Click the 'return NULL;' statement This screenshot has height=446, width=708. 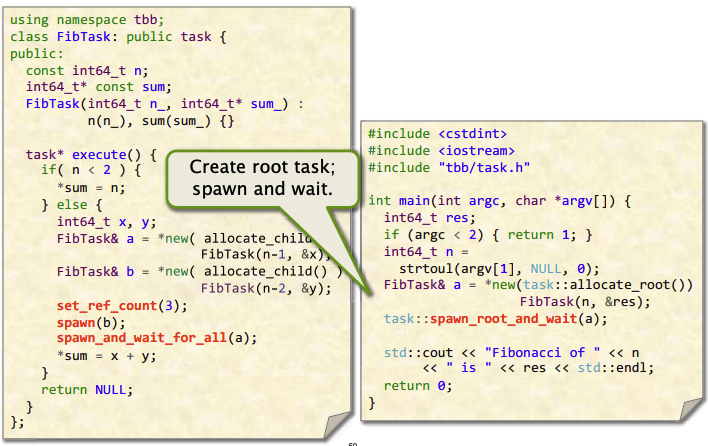click(x=87, y=390)
